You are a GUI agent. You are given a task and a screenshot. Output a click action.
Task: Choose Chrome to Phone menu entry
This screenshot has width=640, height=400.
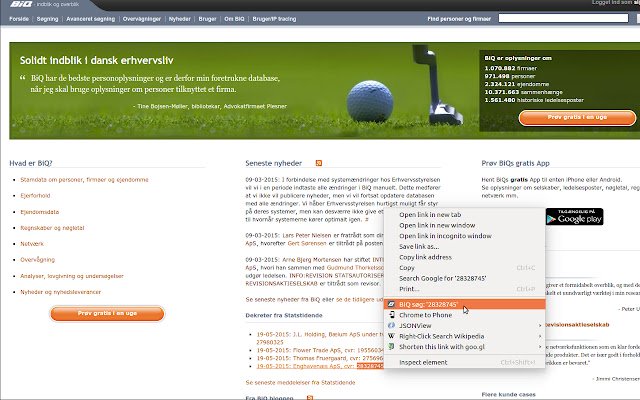(x=464, y=315)
